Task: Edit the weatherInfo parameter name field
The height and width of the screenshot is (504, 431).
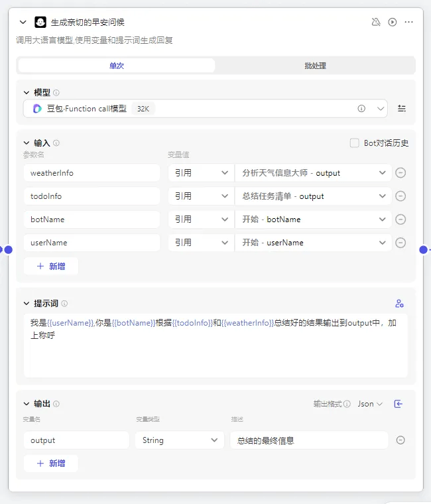Action: 92,173
